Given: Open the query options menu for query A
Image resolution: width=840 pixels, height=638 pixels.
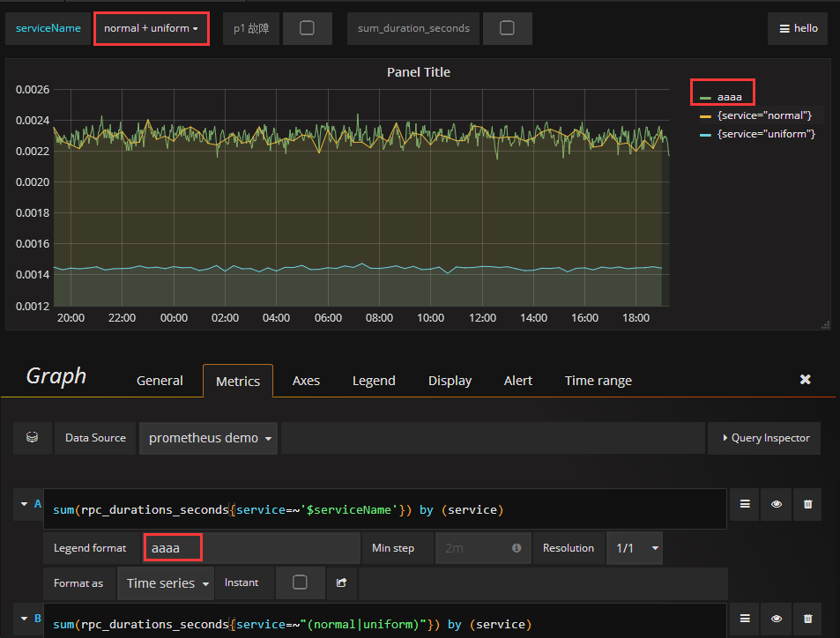Looking at the screenshot, I should click(x=744, y=504).
